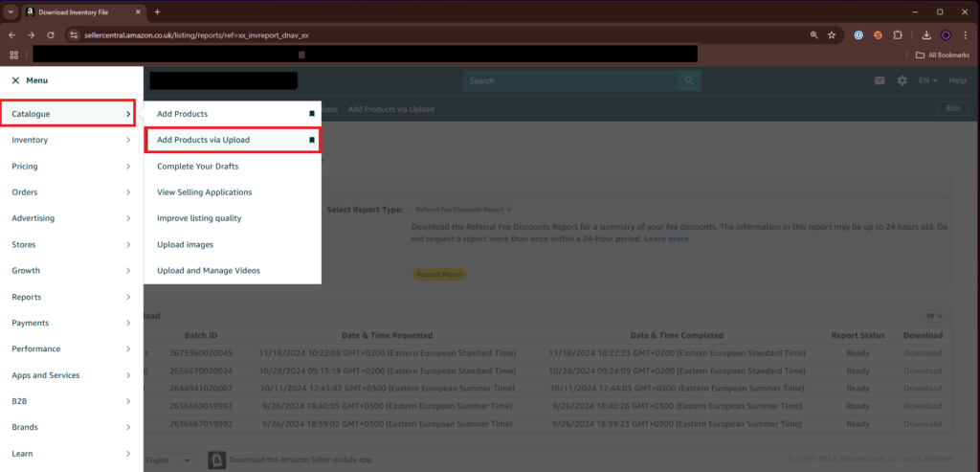Open the Seller Central mail messages icon
Viewport: 980px width, 472px height.
(880, 80)
